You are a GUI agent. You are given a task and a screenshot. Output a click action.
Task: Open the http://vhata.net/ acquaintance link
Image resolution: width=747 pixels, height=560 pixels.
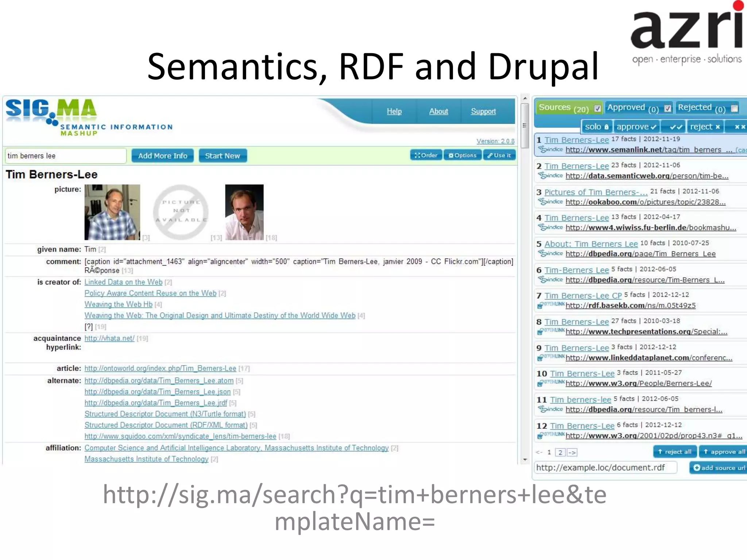point(109,338)
